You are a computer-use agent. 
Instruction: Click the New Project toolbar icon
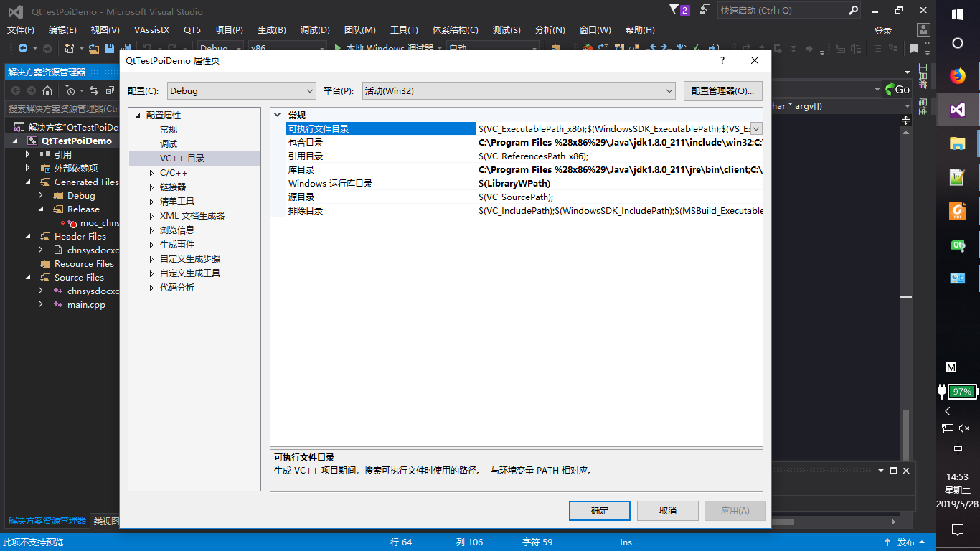(70, 49)
